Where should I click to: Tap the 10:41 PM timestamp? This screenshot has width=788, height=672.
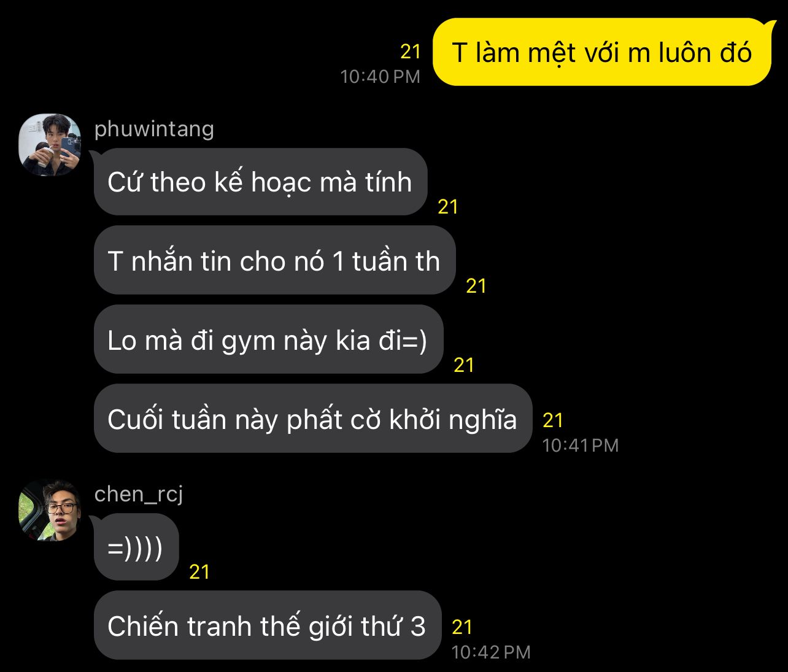tap(581, 446)
